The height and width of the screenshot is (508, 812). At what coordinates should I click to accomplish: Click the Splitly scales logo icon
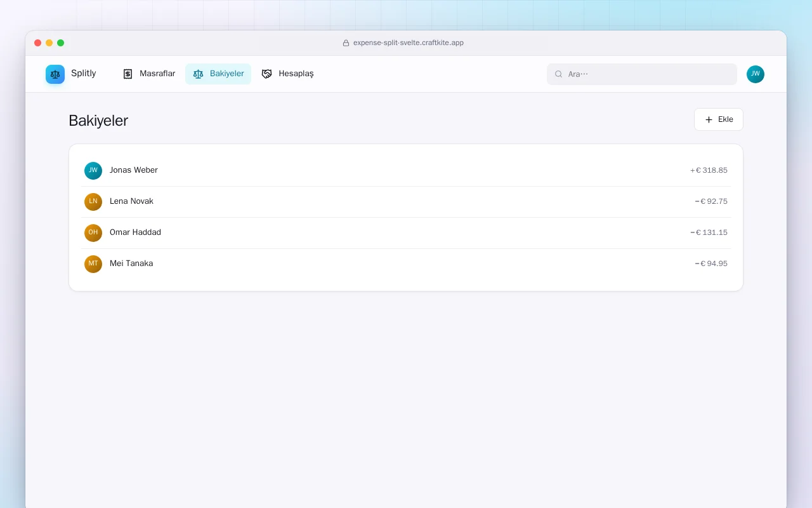[55, 74]
